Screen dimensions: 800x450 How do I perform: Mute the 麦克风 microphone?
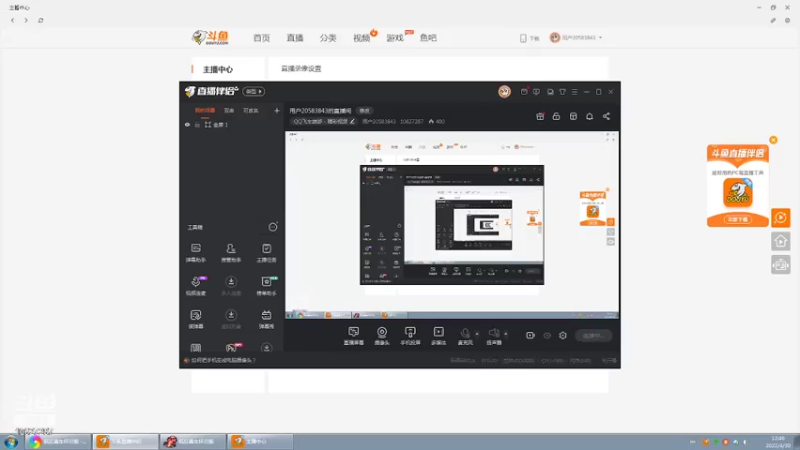[465, 336]
